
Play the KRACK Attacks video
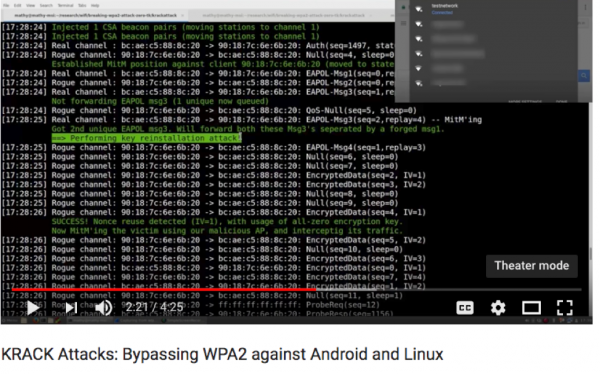(33, 308)
